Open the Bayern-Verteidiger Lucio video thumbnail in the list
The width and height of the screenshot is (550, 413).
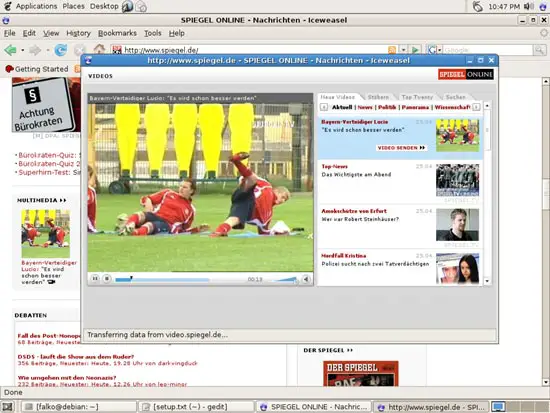point(457,135)
